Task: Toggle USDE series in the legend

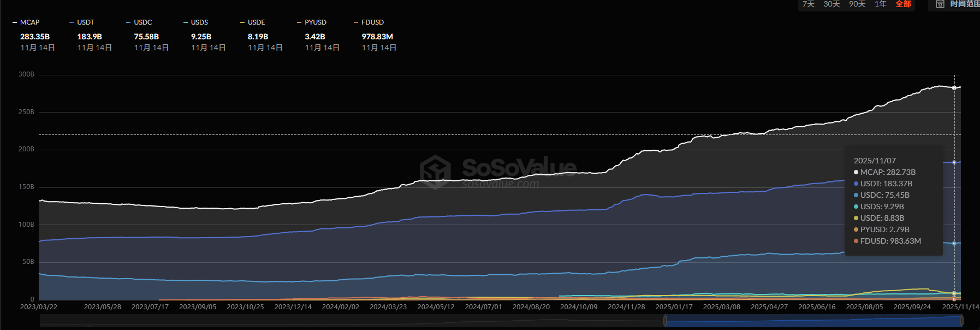Action: 253,22
